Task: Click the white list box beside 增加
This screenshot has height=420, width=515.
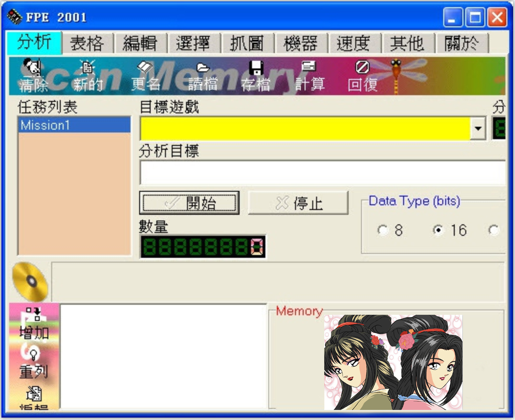Action: 163,357
